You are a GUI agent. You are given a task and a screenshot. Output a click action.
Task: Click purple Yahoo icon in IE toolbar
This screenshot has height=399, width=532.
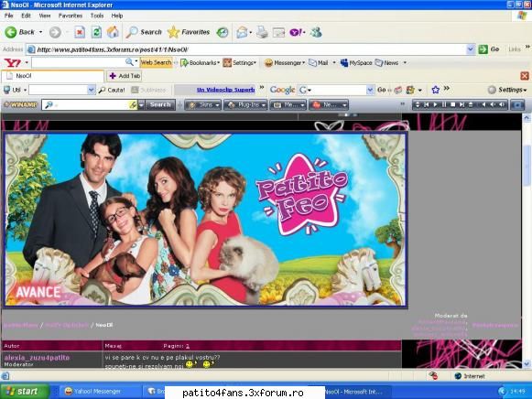[295, 33]
